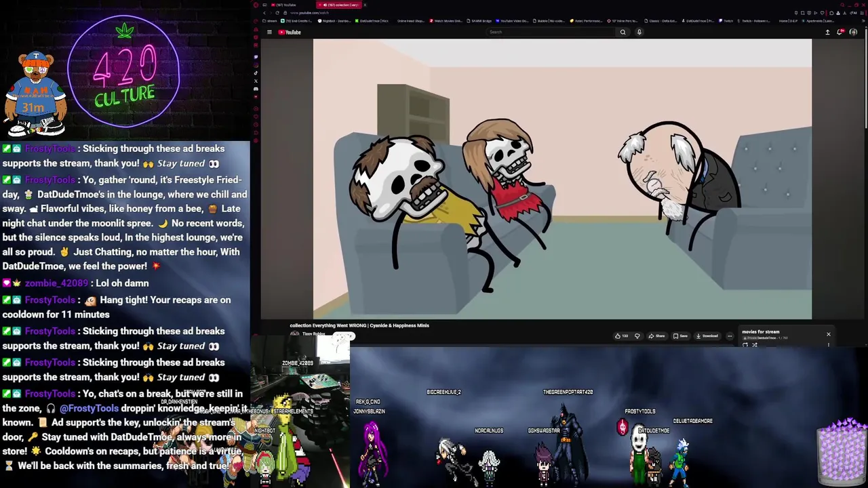The image size is (868, 488).
Task: Click into the YouTube search field
Action: click(551, 32)
